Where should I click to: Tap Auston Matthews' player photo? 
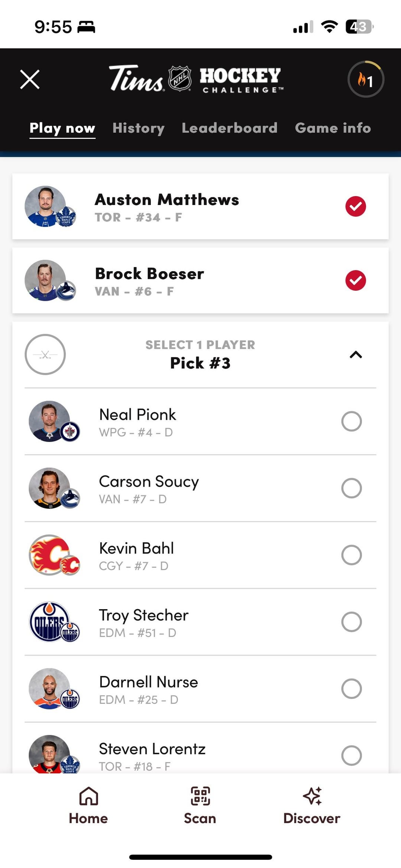tap(46, 207)
